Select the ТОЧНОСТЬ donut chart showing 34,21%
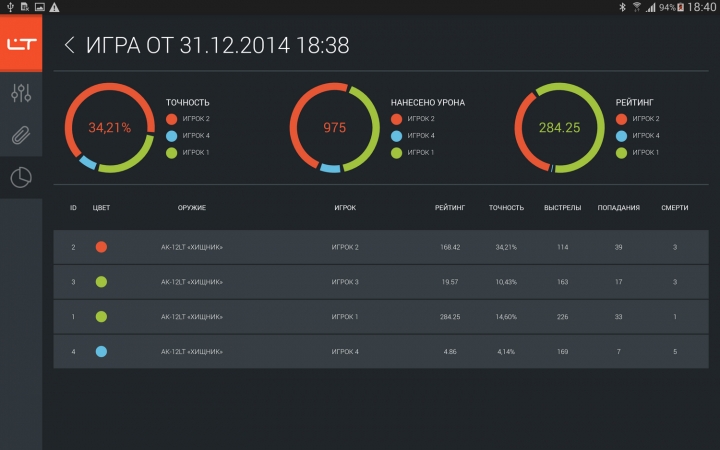 109,128
